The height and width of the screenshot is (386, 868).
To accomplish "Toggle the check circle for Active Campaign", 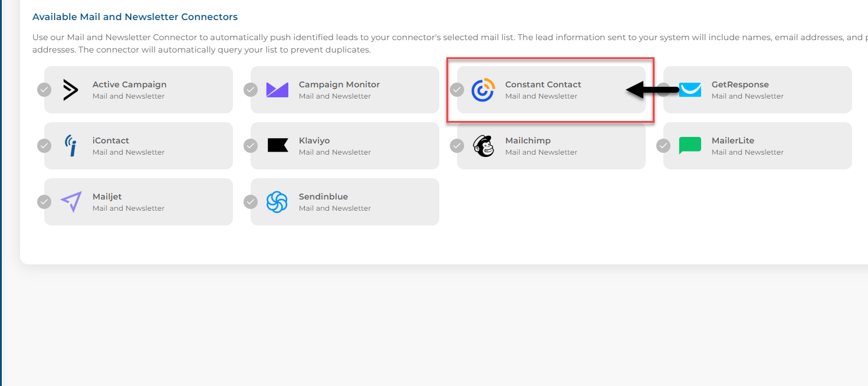I will 44,90.
